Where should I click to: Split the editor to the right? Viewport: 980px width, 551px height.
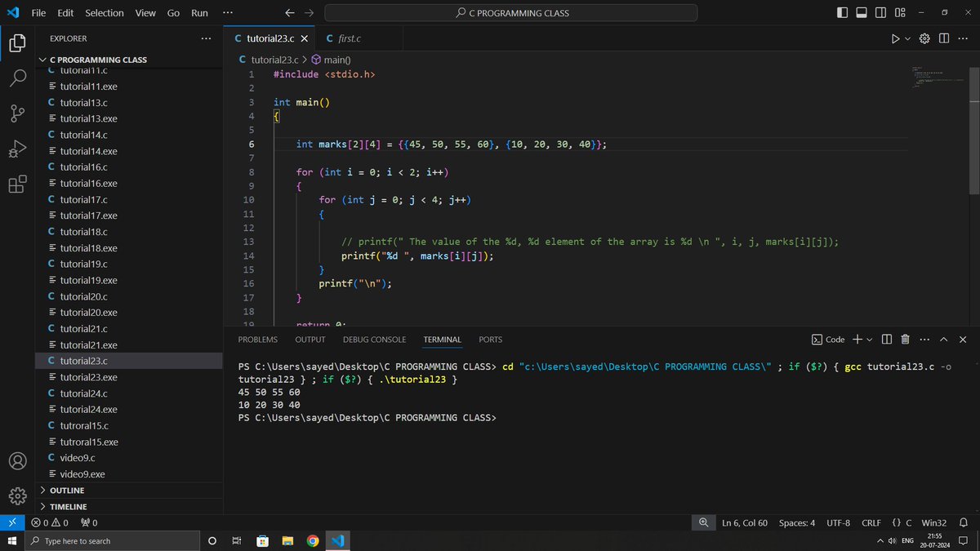[943, 38]
